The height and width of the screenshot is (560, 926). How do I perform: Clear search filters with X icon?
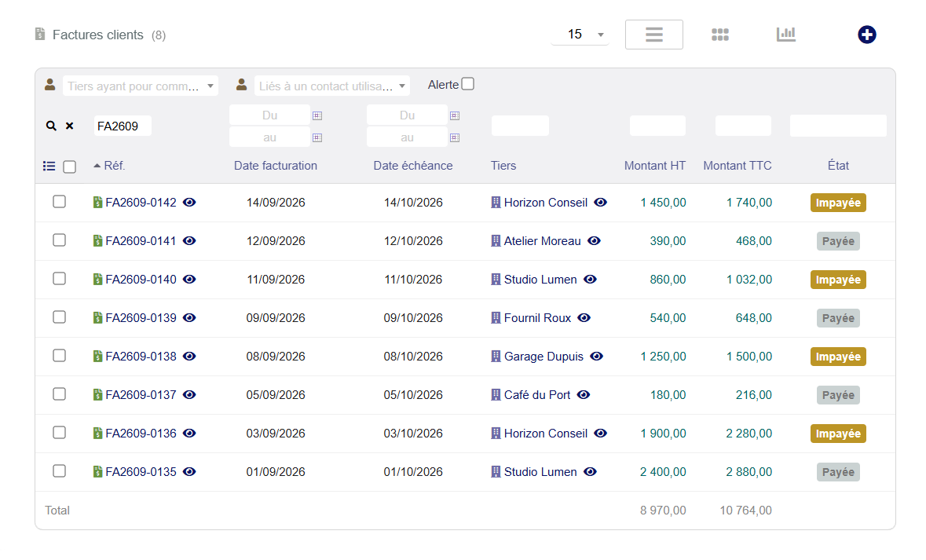[70, 126]
